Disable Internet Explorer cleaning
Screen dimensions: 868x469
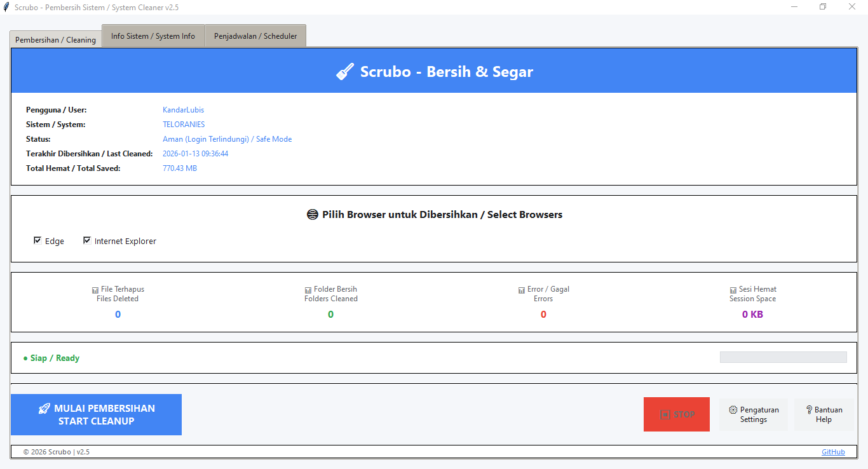tap(86, 240)
